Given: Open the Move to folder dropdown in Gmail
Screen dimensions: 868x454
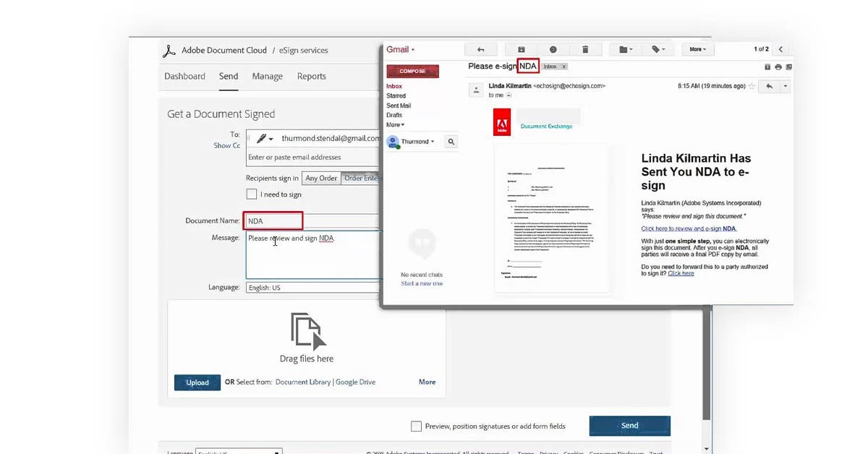Looking at the screenshot, I should [624, 48].
